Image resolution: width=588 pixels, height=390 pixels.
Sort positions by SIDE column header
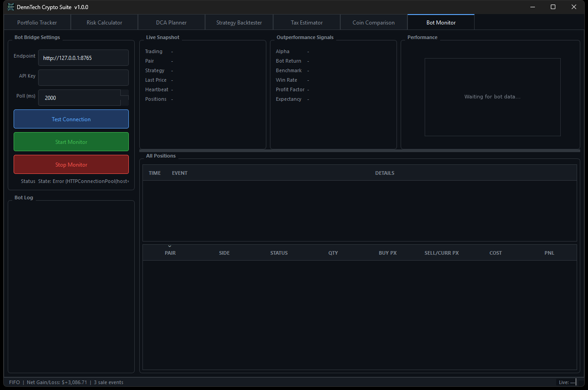pos(224,253)
